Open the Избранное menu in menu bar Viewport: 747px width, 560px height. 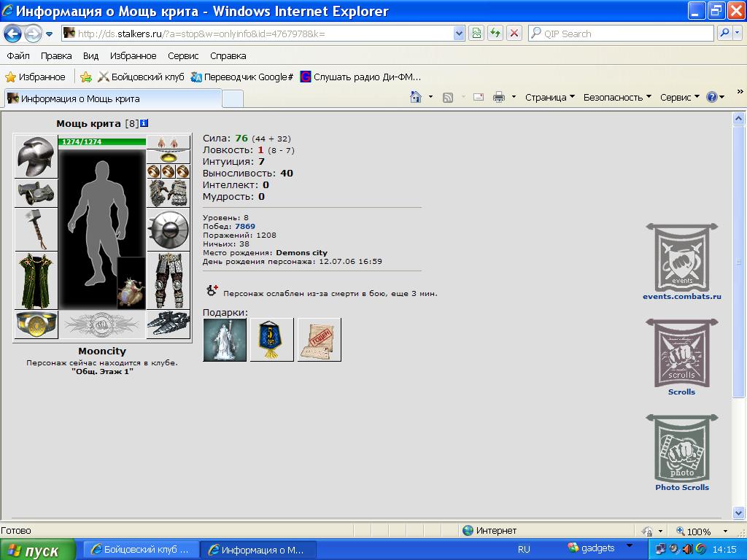pos(133,55)
